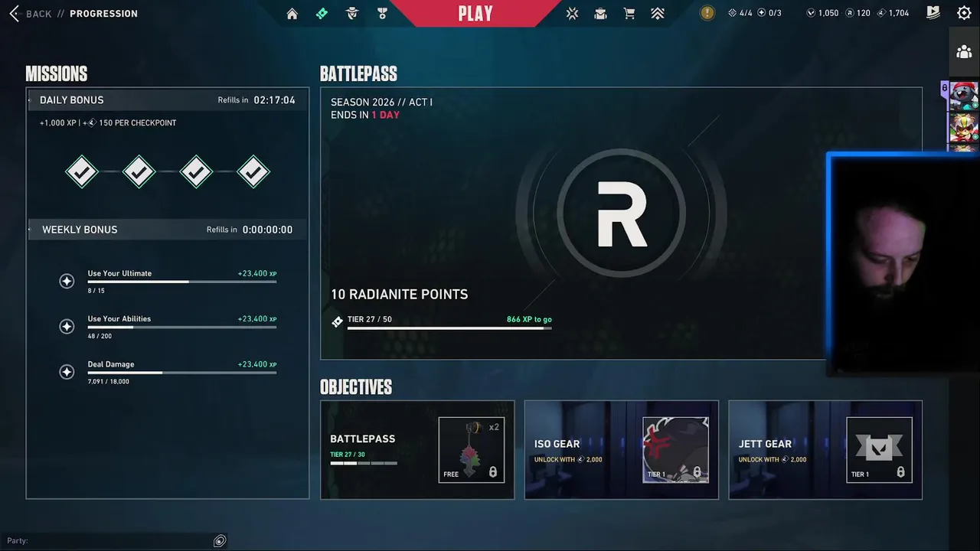Open the backpack icon in top bar

pyautogui.click(x=601, y=14)
